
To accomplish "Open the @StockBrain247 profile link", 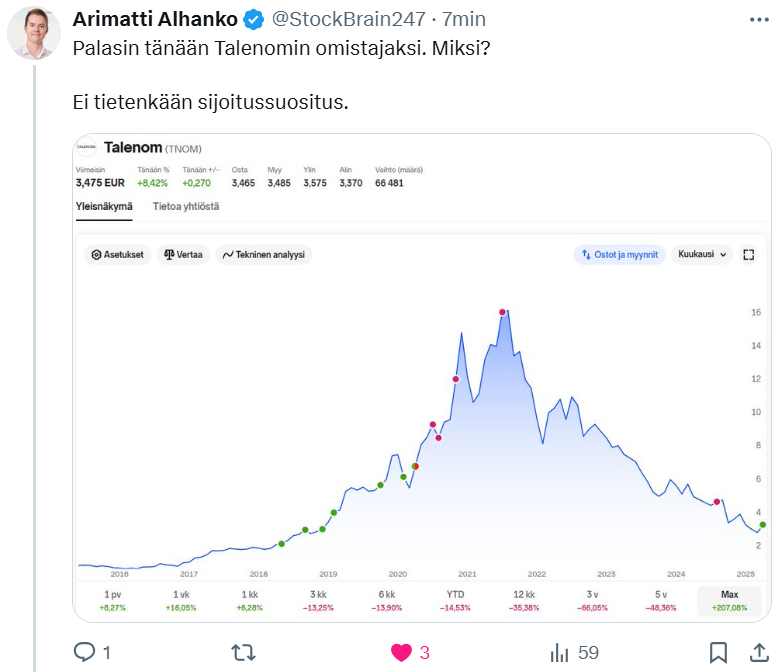I will [x=347, y=20].
